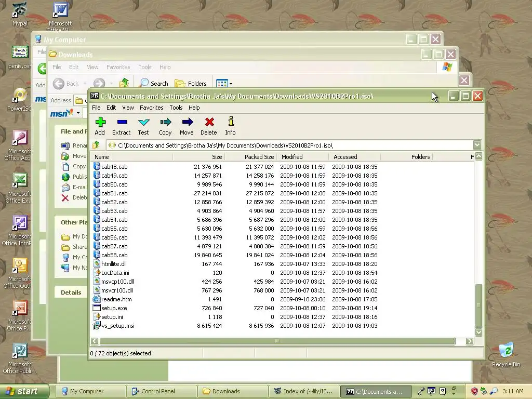Viewport: 532px width, 399px height.
Task: Click the scroll-up arrow of file list
Action: point(478,156)
